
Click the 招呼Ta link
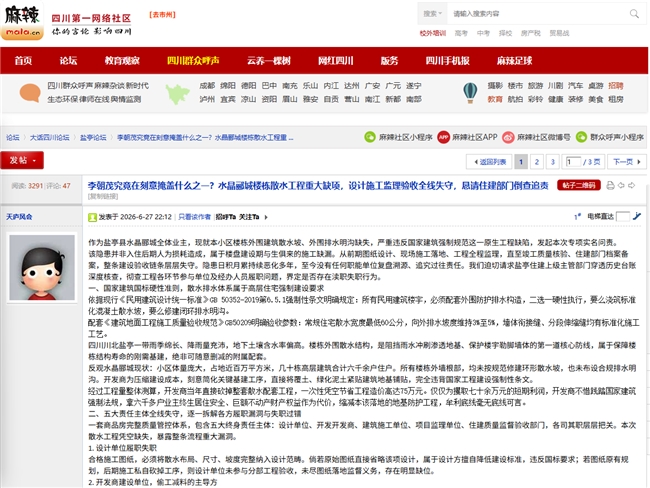click(226, 217)
